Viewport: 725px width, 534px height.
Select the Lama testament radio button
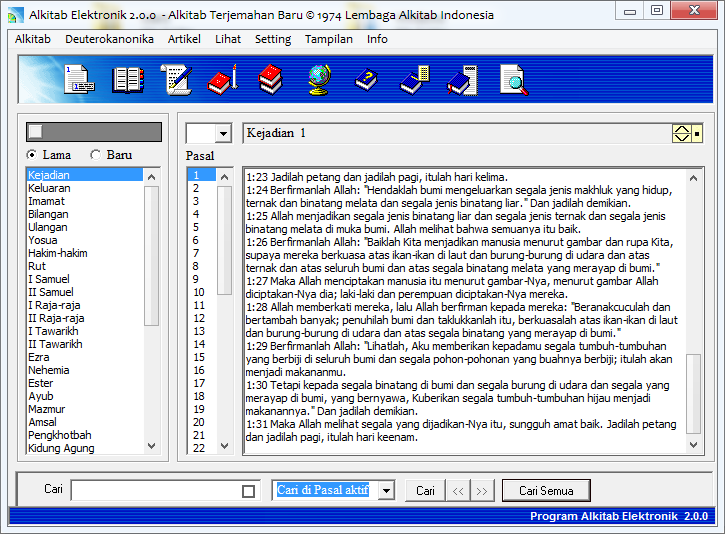[31, 154]
